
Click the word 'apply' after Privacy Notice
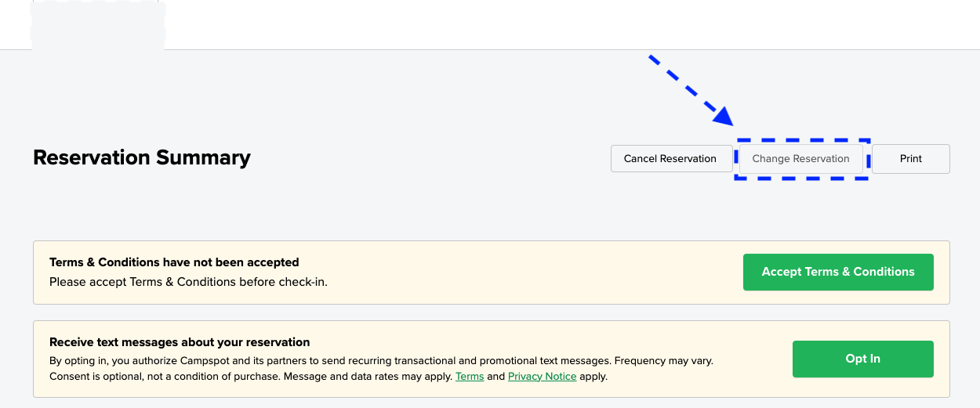(593, 377)
